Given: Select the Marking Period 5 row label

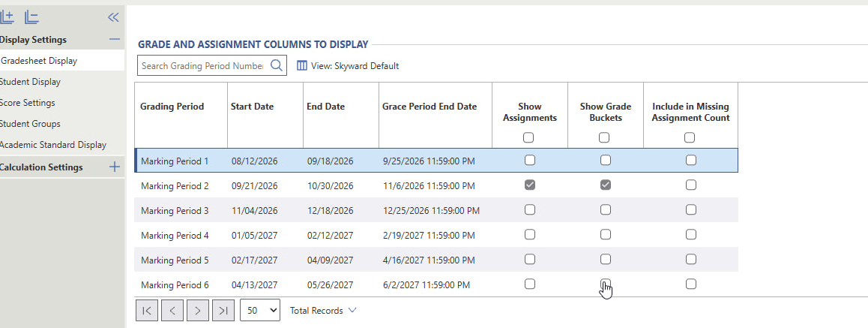Looking at the screenshot, I should click(175, 260).
